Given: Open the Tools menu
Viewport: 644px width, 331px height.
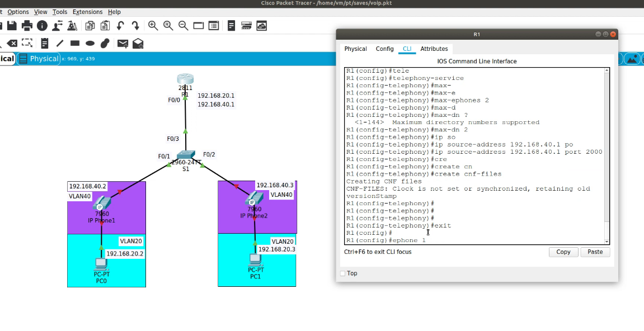Looking at the screenshot, I should point(60,12).
